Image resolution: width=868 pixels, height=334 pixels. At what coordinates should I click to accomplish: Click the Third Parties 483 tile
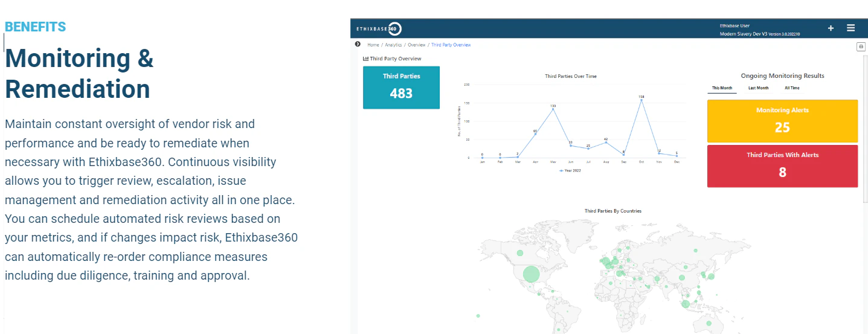(401, 88)
